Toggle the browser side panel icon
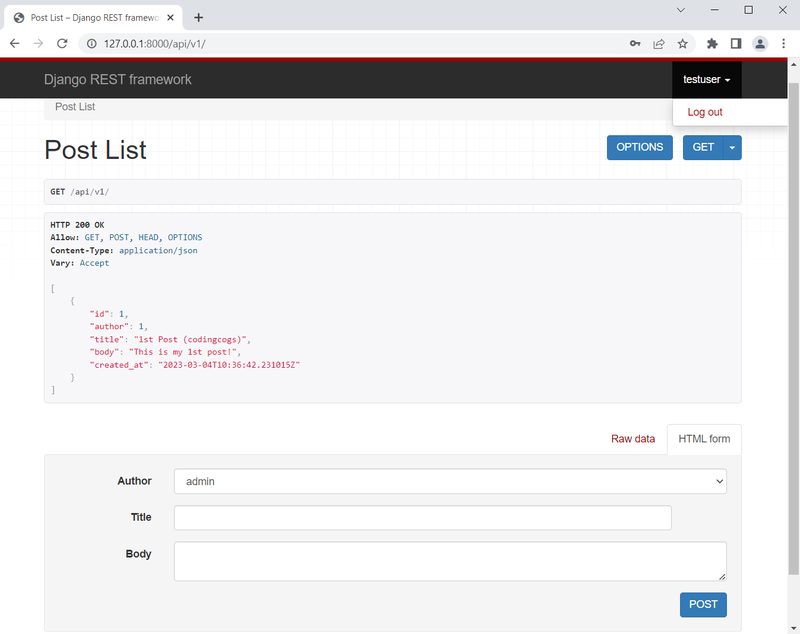The width and height of the screenshot is (800, 634). click(x=736, y=44)
